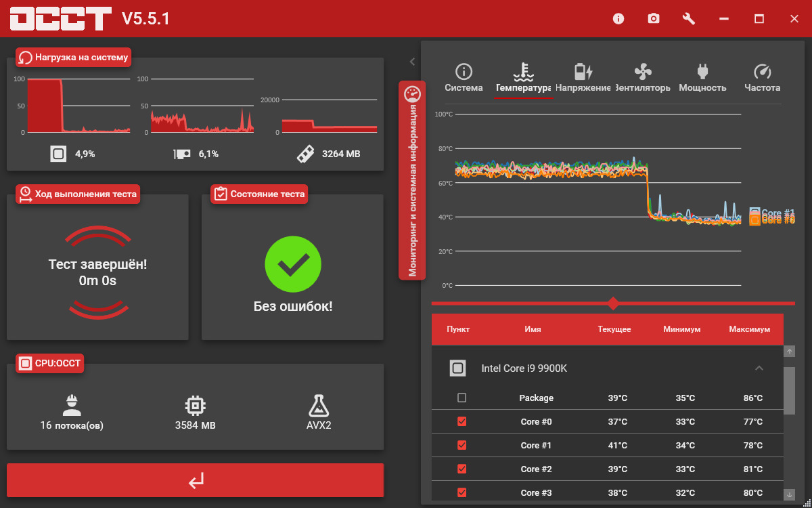This screenshot has width=812, height=508.
Task: Uncheck the Core #0 checkbox
Action: click(461, 421)
